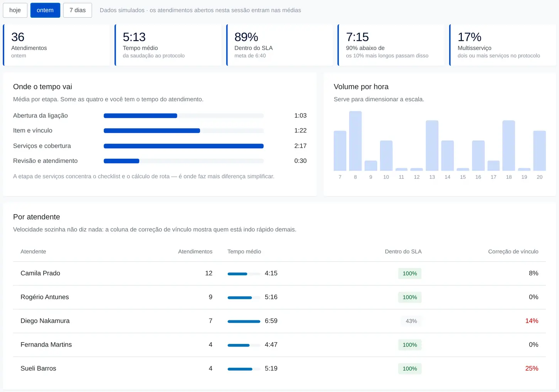Click the 2:17 stage time value
The image size is (559, 392).
pos(300,146)
